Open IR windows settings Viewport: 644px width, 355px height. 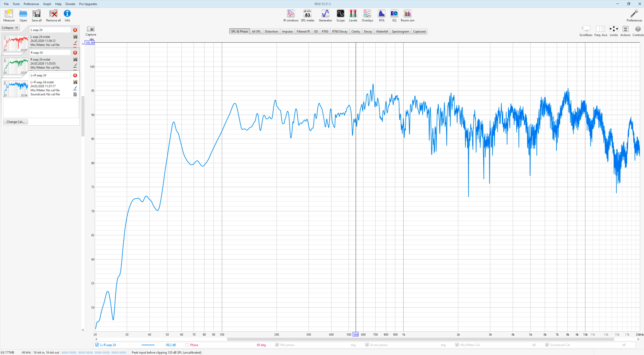(291, 15)
